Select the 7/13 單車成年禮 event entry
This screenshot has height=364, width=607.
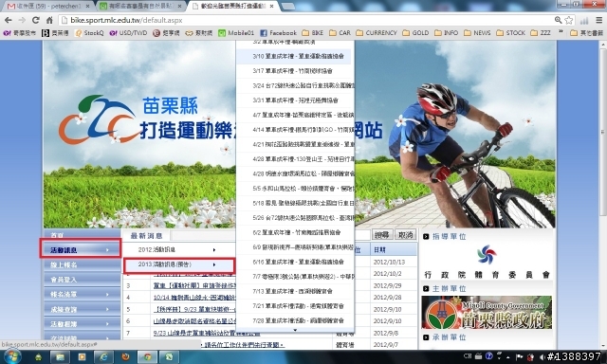(x=295, y=292)
